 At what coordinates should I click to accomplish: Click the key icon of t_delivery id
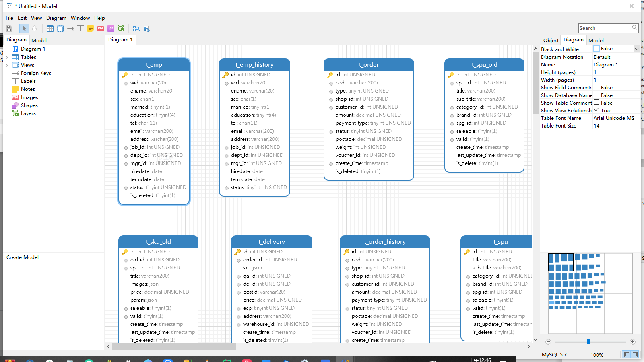[237, 252]
